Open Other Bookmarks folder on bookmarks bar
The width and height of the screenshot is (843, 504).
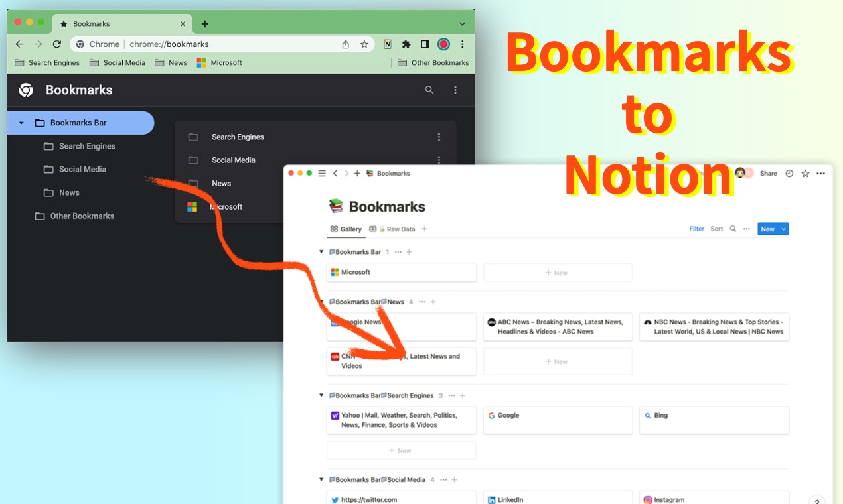pos(433,63)
